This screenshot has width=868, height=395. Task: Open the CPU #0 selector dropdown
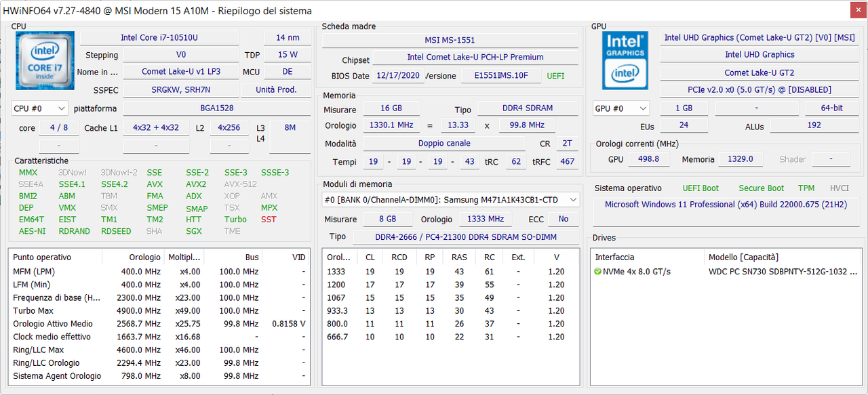pos(40,108)
